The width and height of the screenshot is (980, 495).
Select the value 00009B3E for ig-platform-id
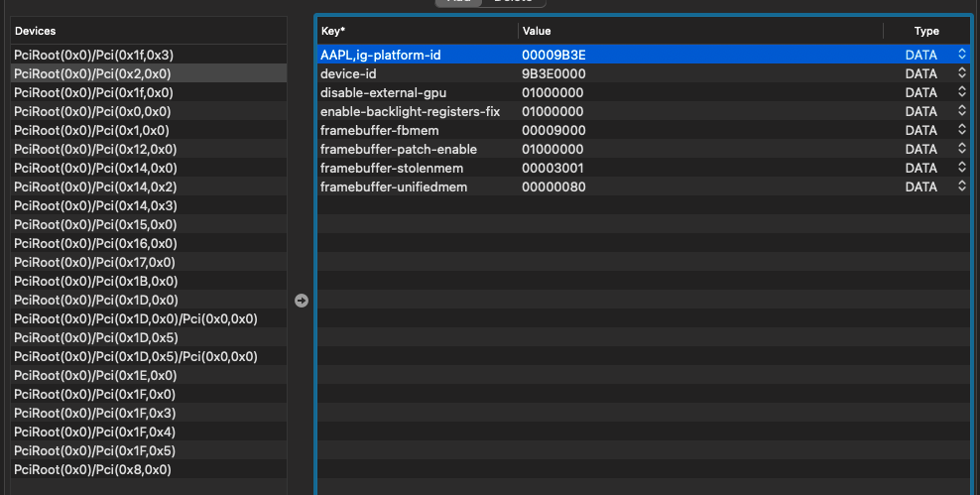[560, 56]
